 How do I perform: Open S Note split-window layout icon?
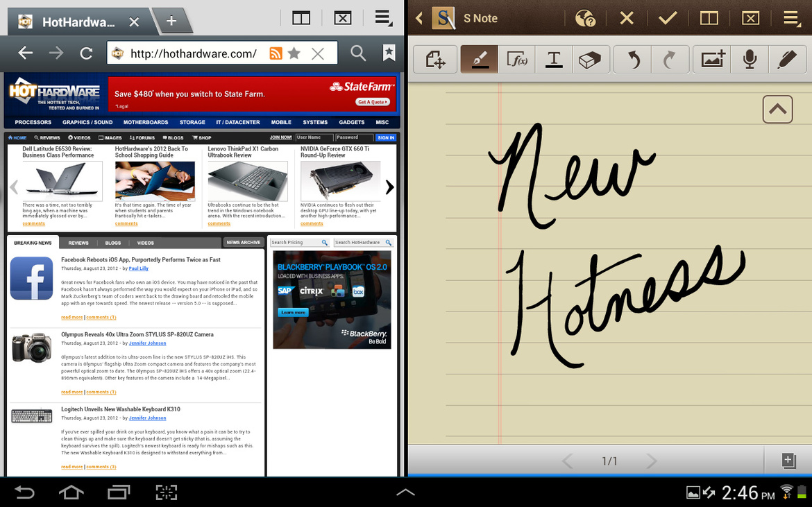pos(709,19)
